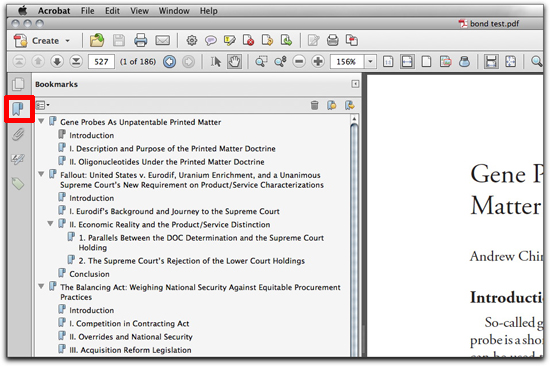Click the fit one full page icon
The image size is (550, 366).
pos(426,62)
